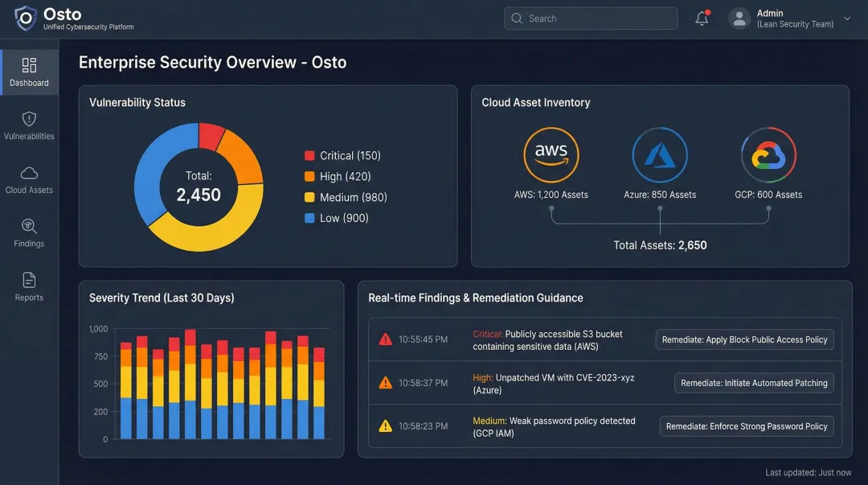Image resolution: width=868 pixels, height=485 pixels.
Task: Open Findings from the sidebar
Action: point(29,232)
